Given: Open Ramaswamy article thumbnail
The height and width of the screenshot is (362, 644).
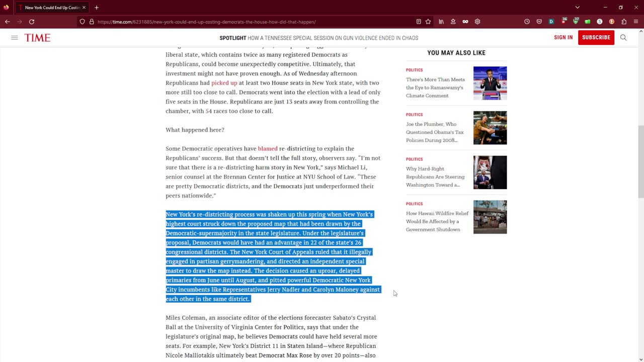Looking at the screenshot, I should (490, 83).
